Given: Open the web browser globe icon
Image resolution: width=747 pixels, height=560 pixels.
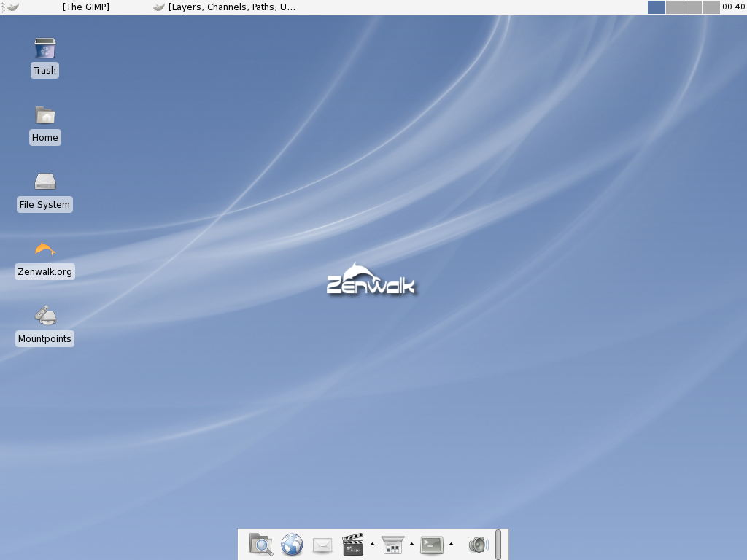Looking at the screenshot, I should [x=292, y=544].
